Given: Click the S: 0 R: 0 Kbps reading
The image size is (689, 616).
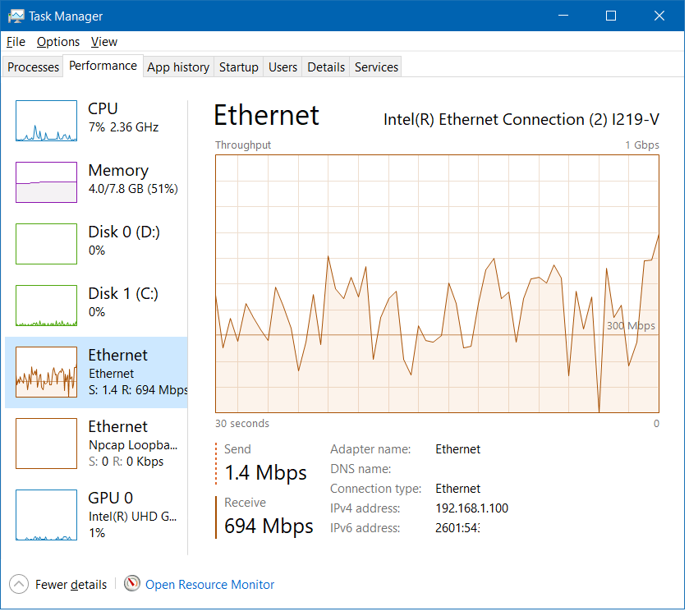Looking at the screenshot, I should coord(126,462).
